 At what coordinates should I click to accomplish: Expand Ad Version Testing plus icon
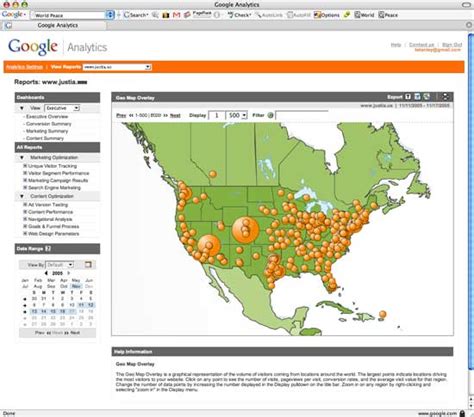[25, 205]
